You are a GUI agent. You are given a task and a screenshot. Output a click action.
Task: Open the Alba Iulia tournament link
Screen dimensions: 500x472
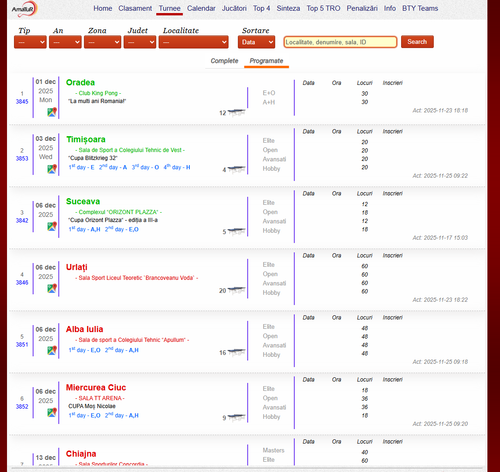tap(85, 329)
